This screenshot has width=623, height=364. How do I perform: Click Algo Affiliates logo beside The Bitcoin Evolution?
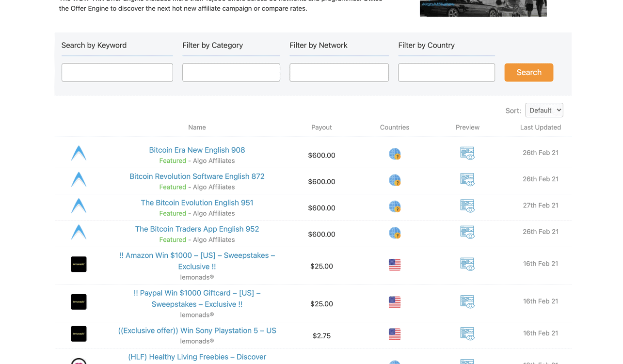(x=79, y=206)
